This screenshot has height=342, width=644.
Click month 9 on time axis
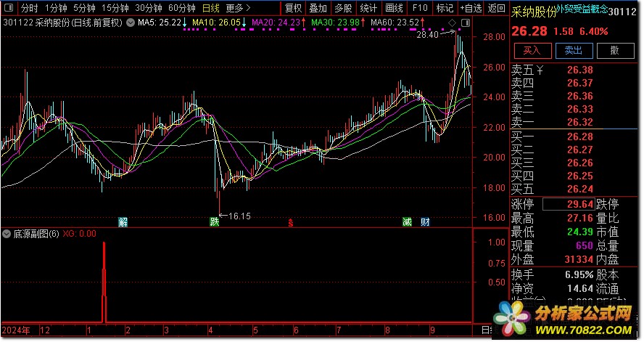pos(432,330)
